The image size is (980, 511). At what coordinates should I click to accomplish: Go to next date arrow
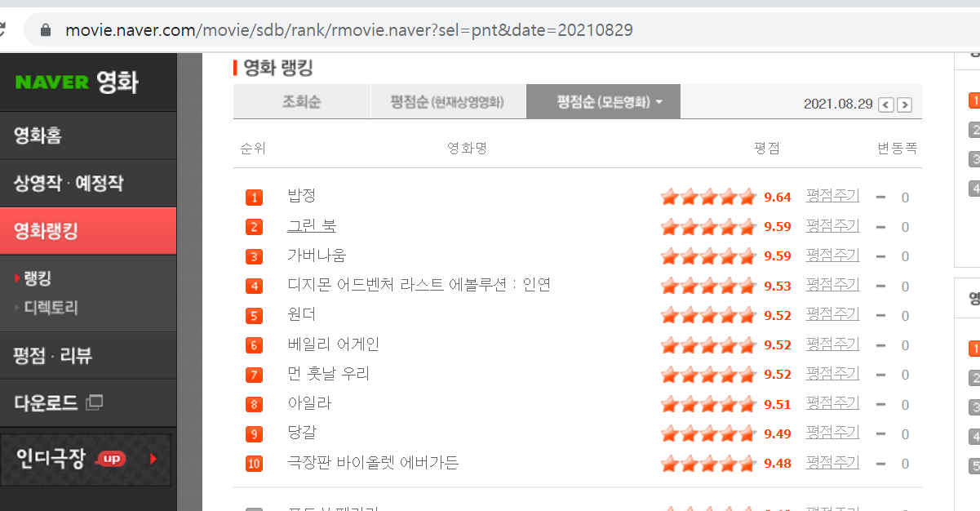coord(904,104)
